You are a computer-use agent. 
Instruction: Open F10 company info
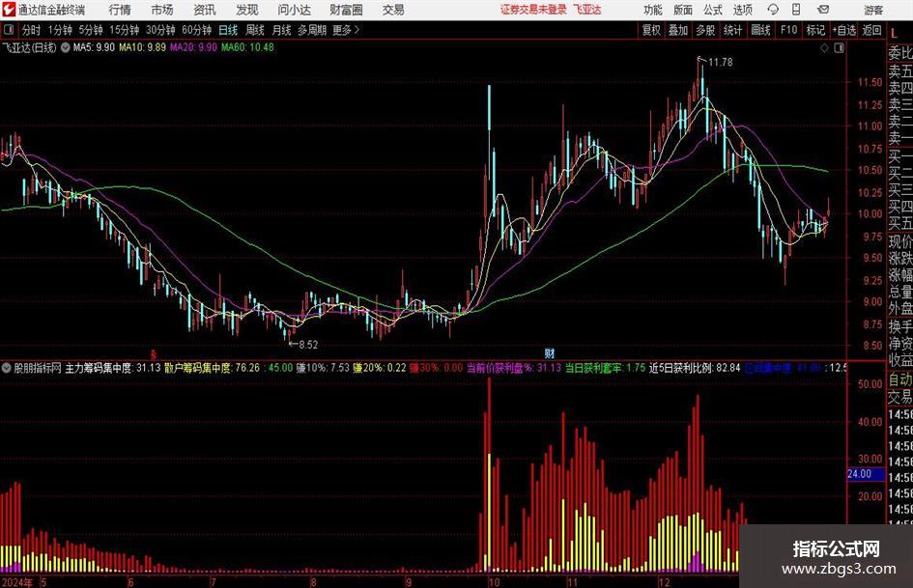(x=789, y=30)
